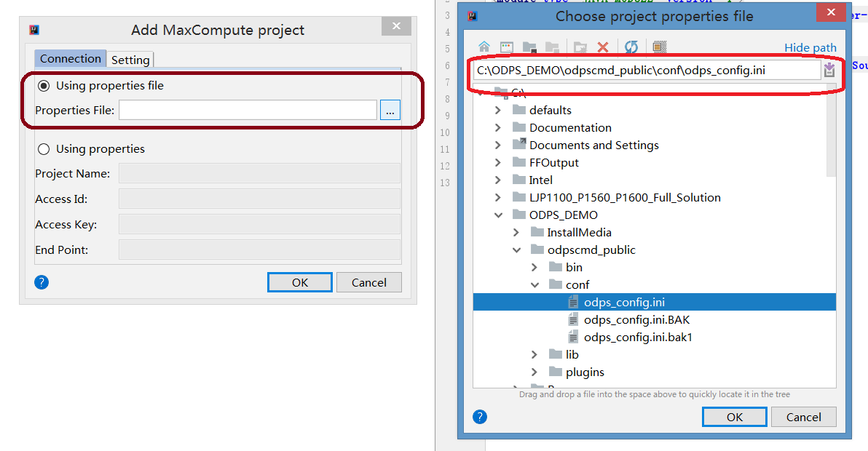Screen dimensions: 868x451
Task: Select Documents and Settings folder row
Action: (x=655, y=145)
